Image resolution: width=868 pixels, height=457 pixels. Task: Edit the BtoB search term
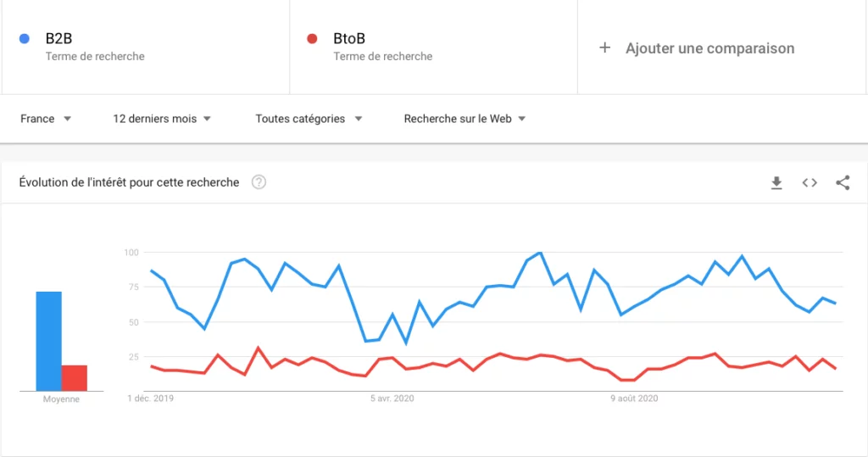pyautogui.click(x=348, y=38)
